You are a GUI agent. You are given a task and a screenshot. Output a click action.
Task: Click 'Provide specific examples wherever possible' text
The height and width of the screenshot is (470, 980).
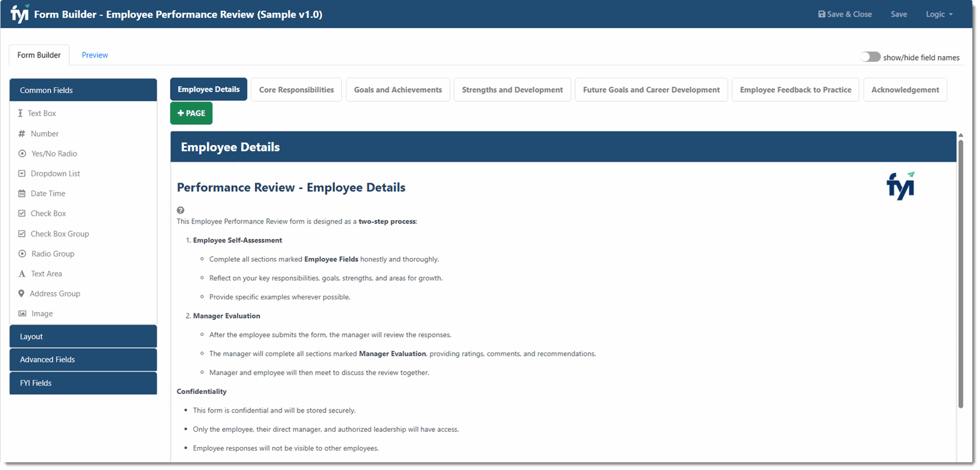coord(280,297)
